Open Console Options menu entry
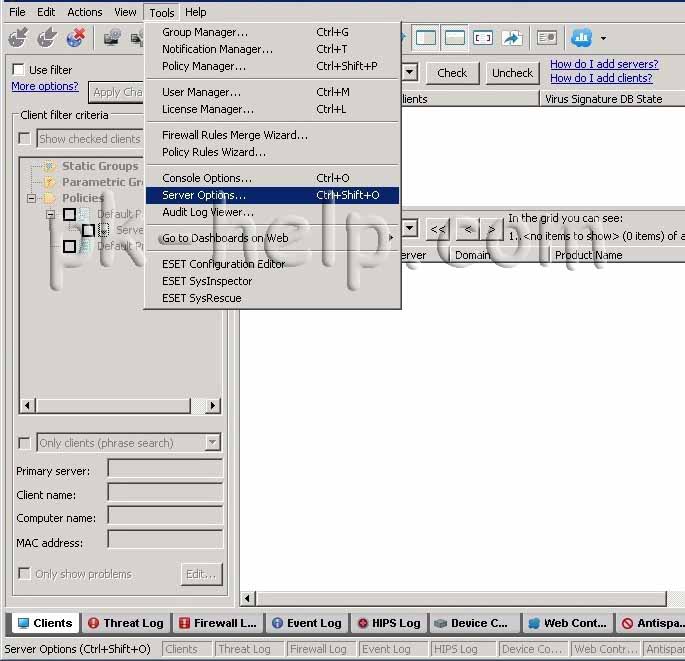This screenshot has height=661, width=685. coord(272,178)
